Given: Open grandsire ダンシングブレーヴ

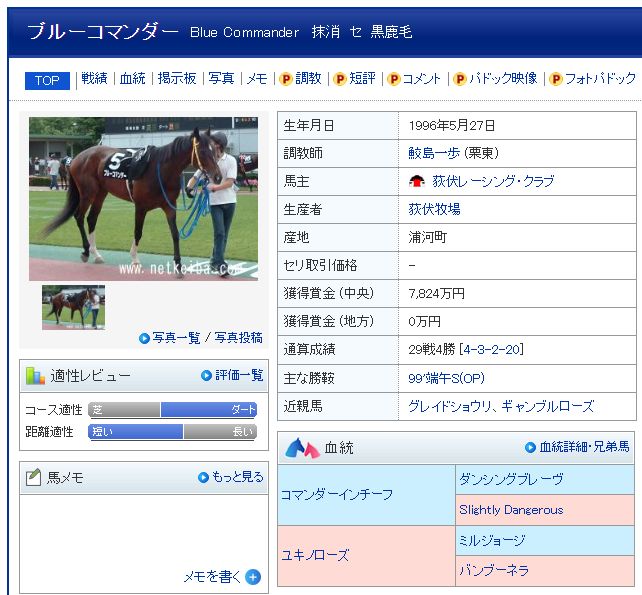Looking at the screenshot, I should [511, 479].
